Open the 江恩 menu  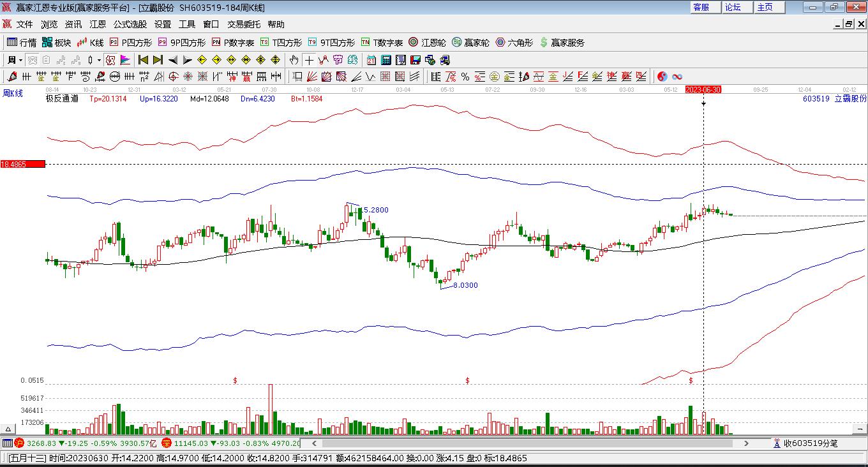point(98,24)
